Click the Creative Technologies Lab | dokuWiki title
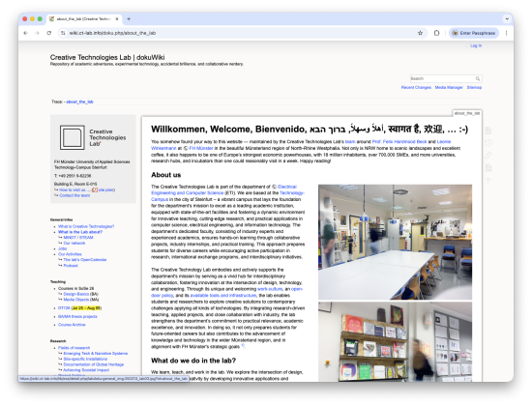The height and width of the screenshot is (406, 532). click(x=107, y=57)
